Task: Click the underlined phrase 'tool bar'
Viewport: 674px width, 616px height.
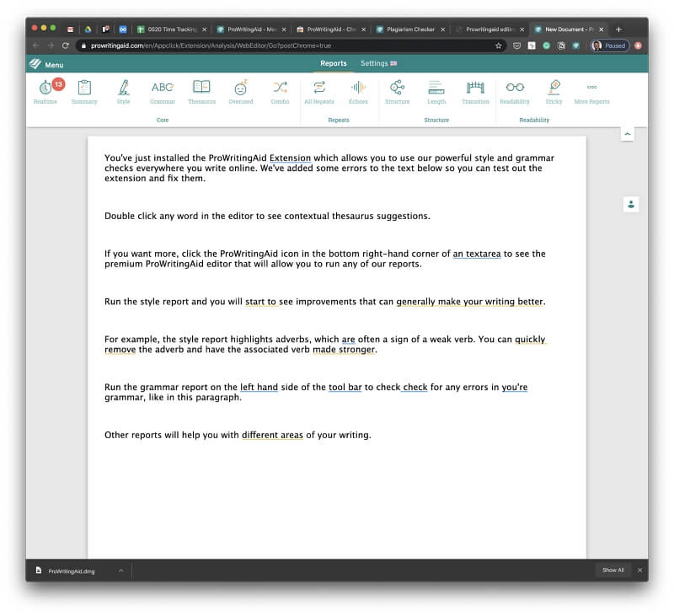Action: tap(345, 387)
